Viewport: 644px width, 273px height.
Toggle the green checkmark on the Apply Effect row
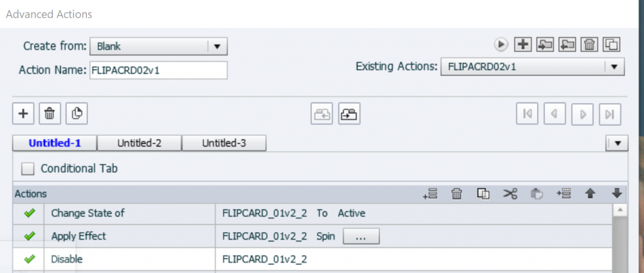coord(29,237)
